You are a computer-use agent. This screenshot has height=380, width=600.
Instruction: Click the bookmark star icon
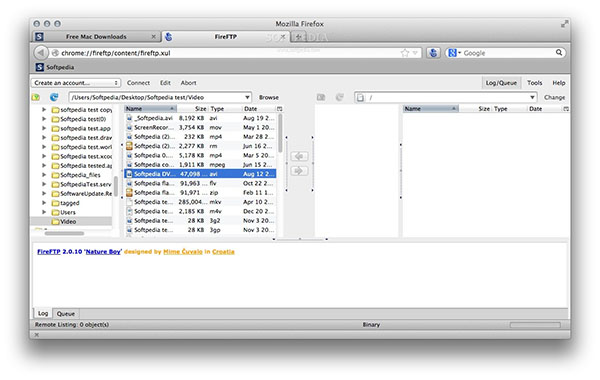[x=405, y=53]
